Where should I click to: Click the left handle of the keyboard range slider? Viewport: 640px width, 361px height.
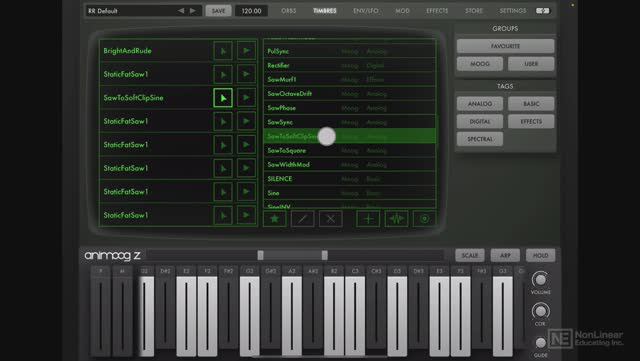coord(260,255)
